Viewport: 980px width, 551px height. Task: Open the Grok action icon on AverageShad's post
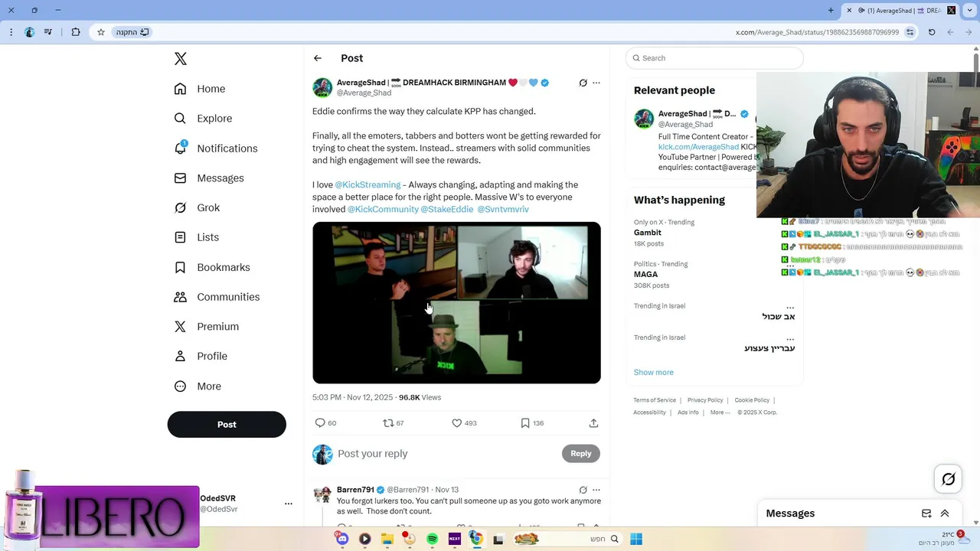coord(583,83)
